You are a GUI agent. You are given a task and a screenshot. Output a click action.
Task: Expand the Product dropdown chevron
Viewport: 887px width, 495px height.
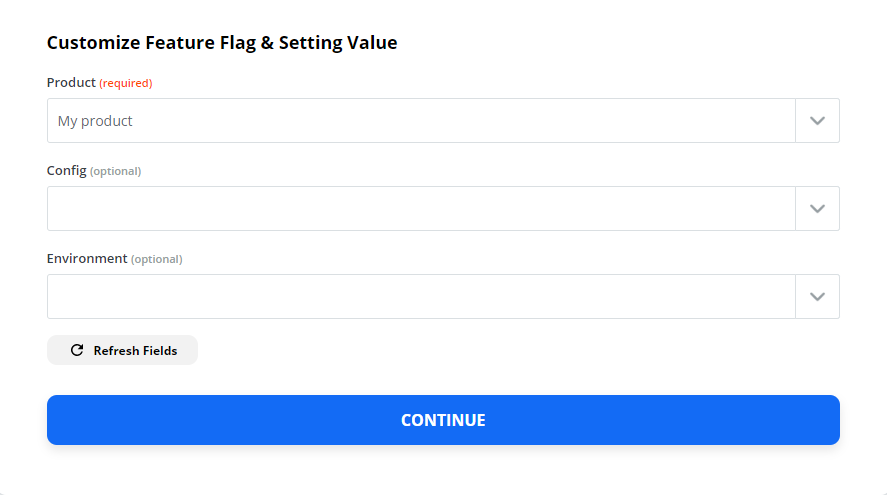coord(817,121)
